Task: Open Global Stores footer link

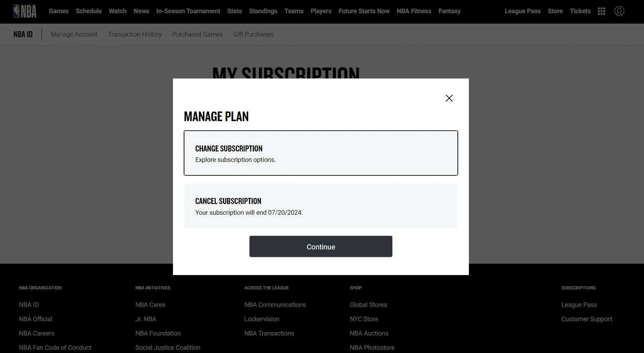Action: [x=368, y=305]
